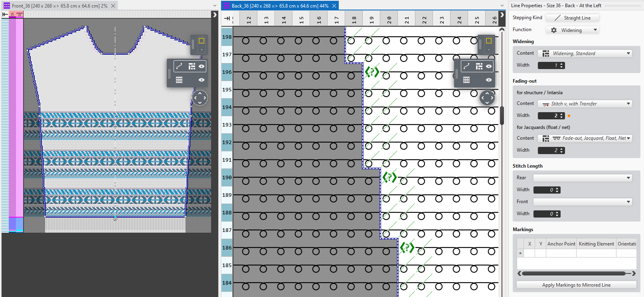Click the jump-to-right-edge arrow in Back view ruler
Screen dimensions: 644x297
click(x=227, y=18)
